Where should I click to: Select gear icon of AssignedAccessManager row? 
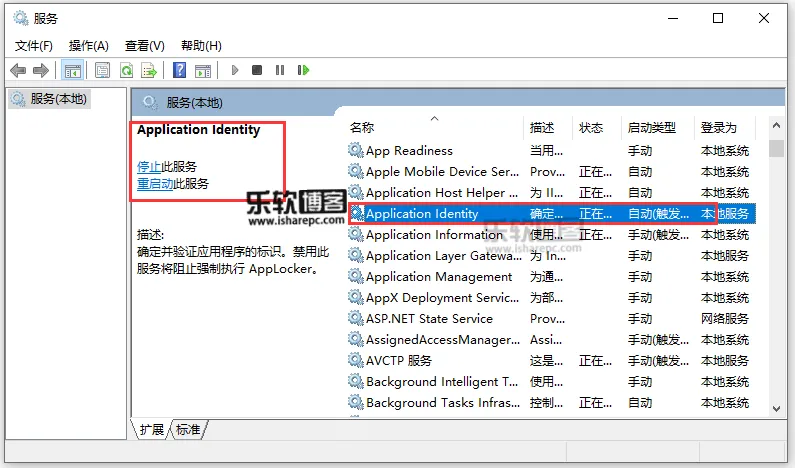click(356, 339)
